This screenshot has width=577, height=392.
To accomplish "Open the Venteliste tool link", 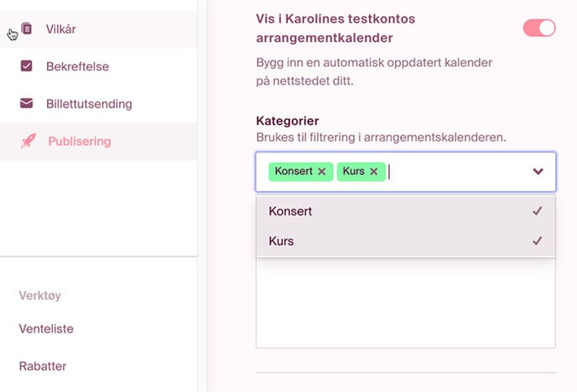I will [x=46, y=329].
